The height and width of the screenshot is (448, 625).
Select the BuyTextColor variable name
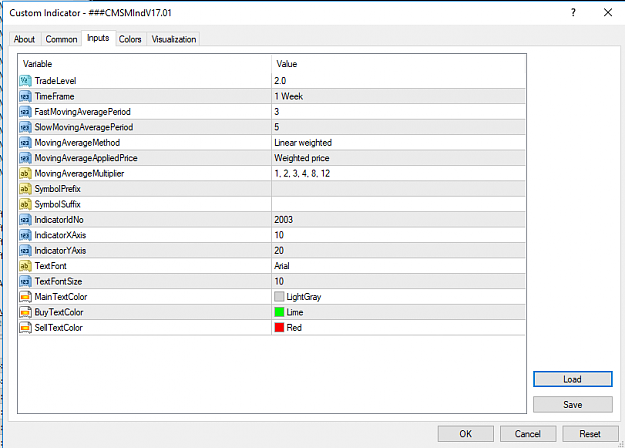(59, 312)
